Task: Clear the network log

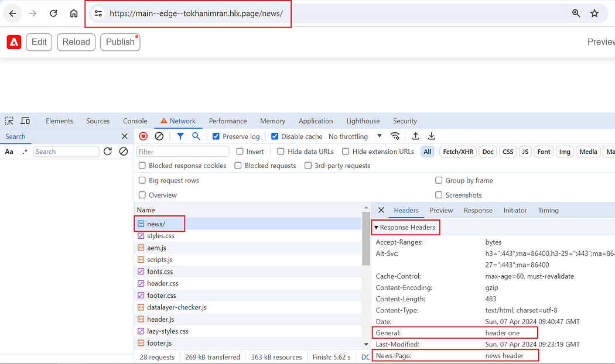Action: [x=159, y=136]
